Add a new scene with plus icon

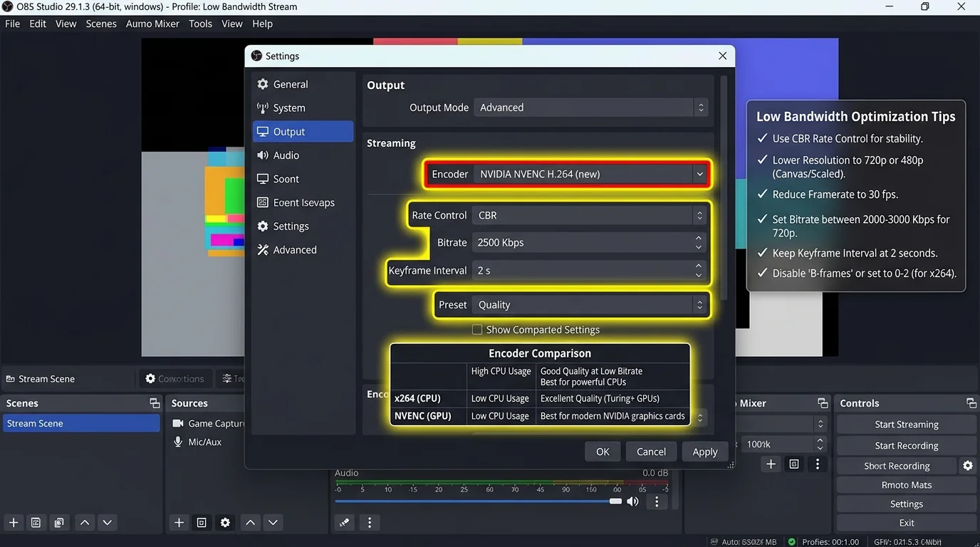pos(14,523)
